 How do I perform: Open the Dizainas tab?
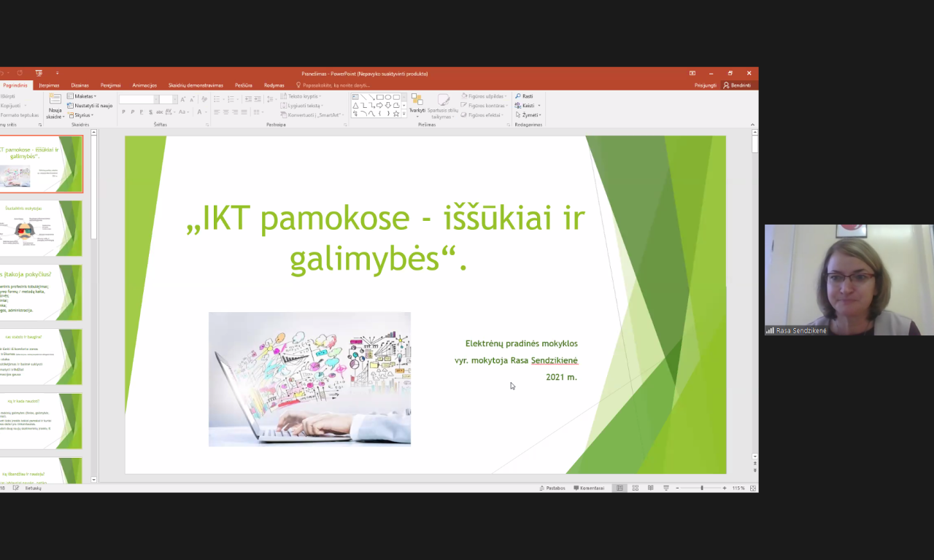(80, 85)
